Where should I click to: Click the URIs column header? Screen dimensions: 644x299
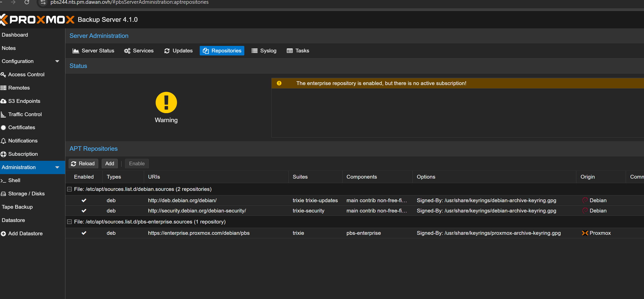216,177
